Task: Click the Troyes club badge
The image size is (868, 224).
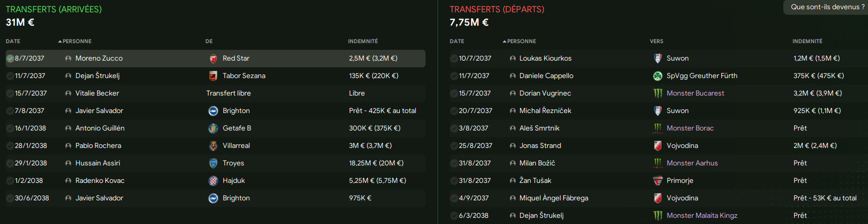Action: [213, 163]
